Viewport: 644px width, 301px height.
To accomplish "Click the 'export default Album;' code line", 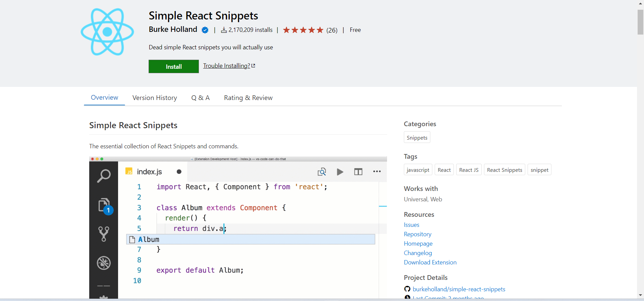I will [x=200, y=270].
